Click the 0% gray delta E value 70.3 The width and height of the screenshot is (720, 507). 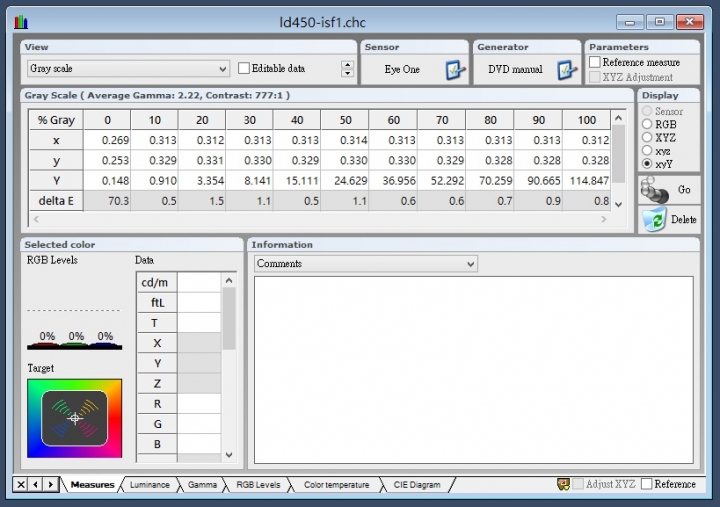pyautogui.click(x=107, y=201)
